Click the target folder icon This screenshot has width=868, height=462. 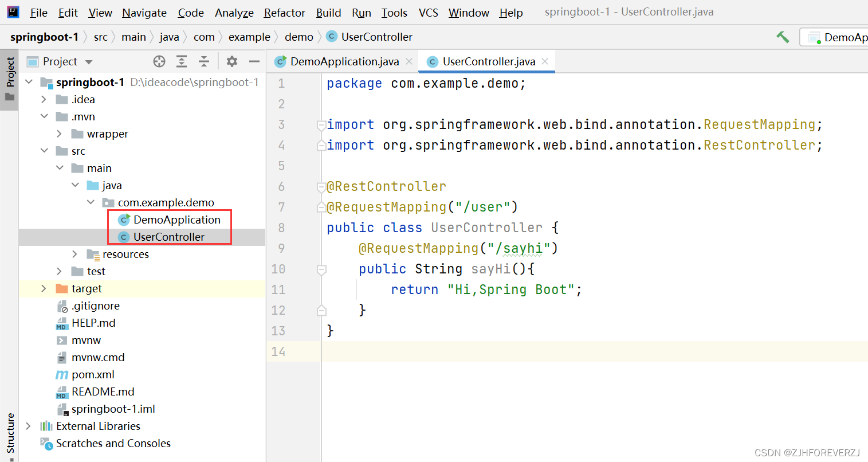(x=62, y=288)
